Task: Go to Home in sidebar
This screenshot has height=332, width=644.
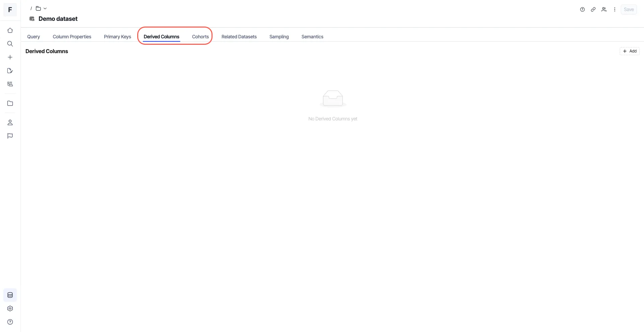Action: point(10,30)
